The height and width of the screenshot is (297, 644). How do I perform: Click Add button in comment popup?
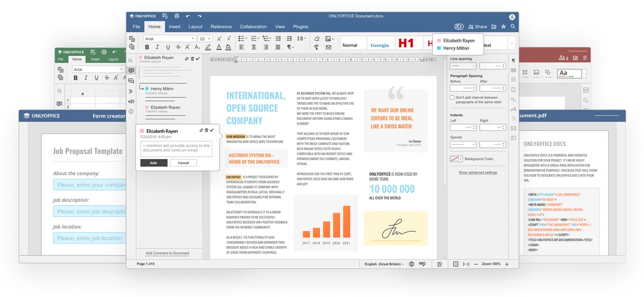tap(153, 163)
